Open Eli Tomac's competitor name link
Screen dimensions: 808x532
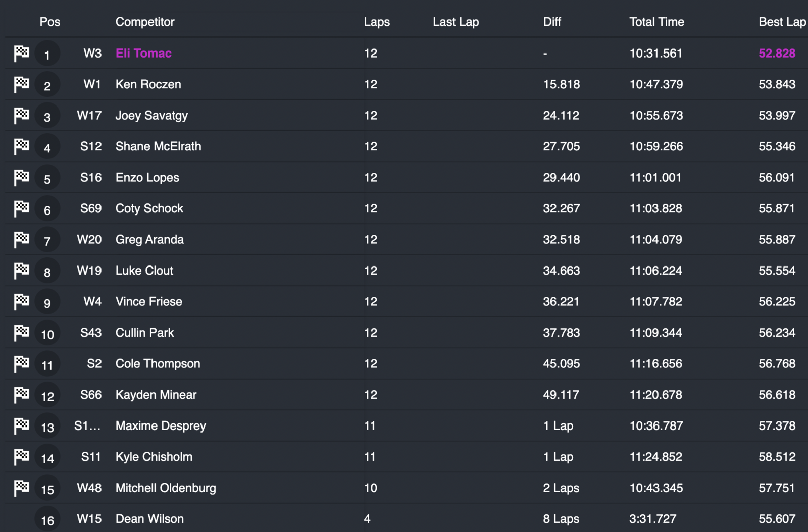point(143,53)
